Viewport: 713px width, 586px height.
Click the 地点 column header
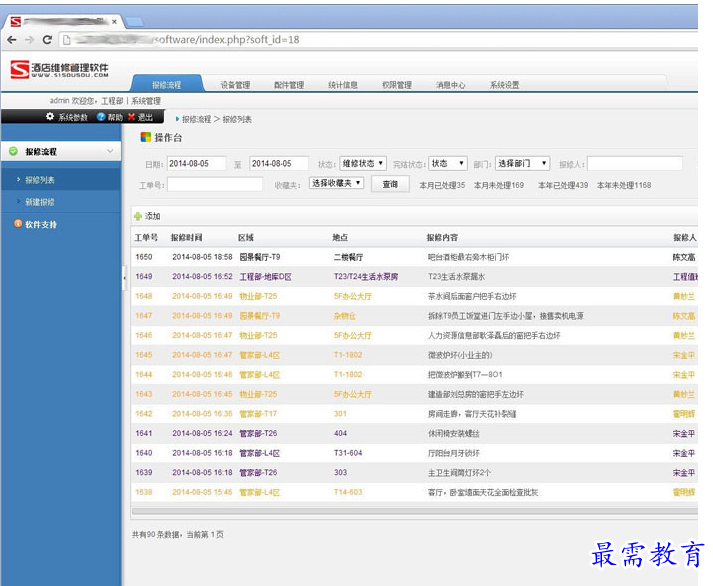tap(340, 237)
